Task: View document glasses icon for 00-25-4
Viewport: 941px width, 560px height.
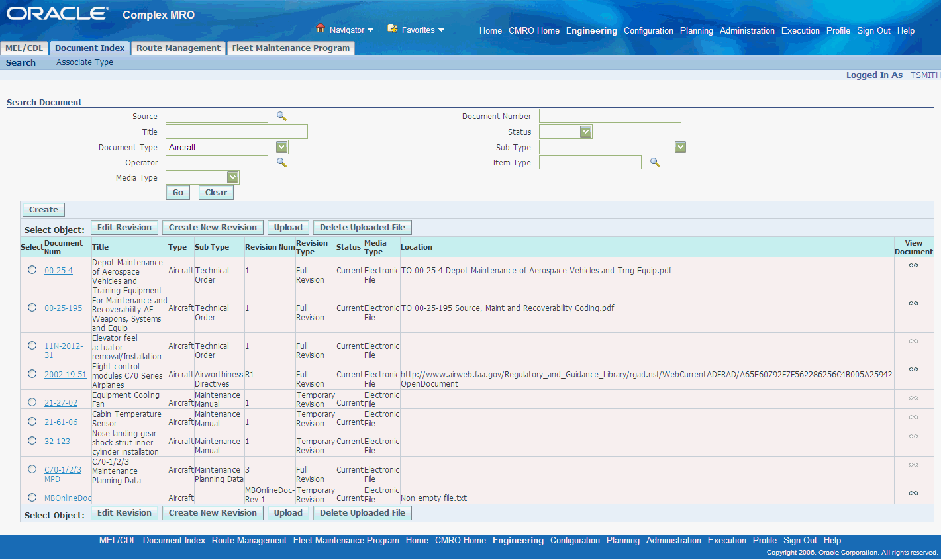Action: point(913,265)
